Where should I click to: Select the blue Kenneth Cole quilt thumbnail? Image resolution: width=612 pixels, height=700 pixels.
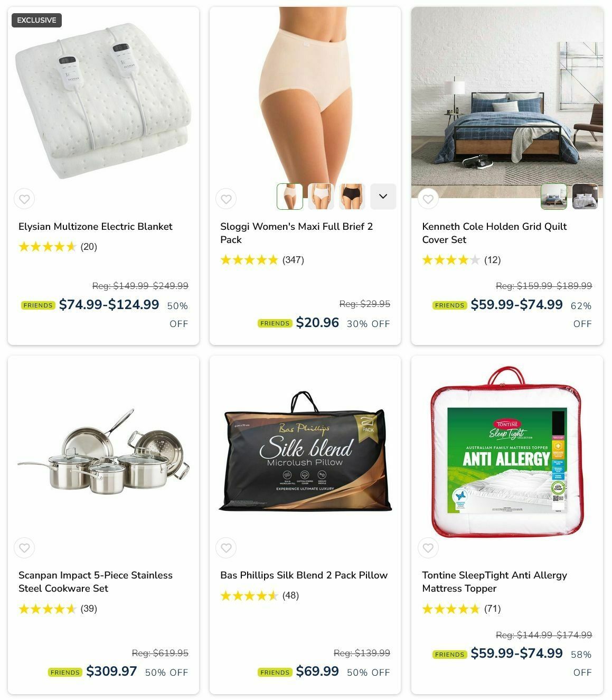point(554,197)
